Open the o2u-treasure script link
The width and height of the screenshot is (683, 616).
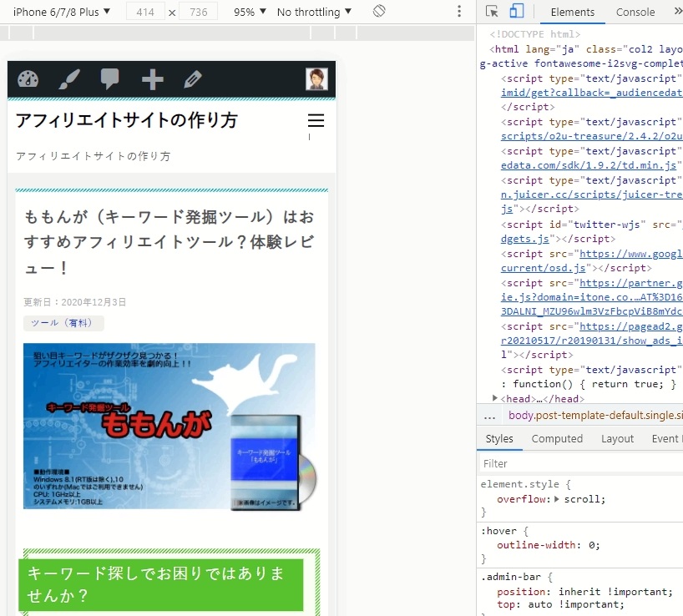click(x=591, y=136)
